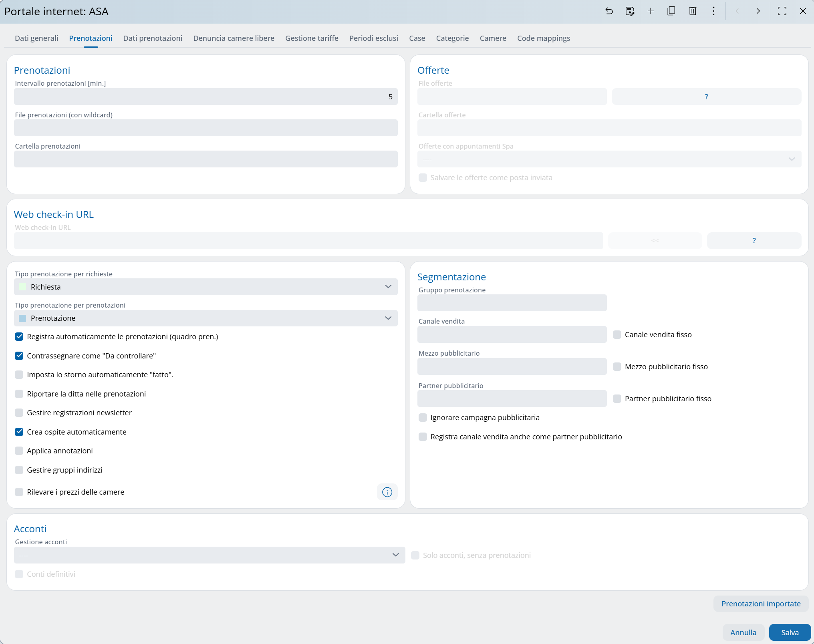This screenshot has width=814, height=644.
Task: Click the undo arrow icon in header
Action: click(609, 11)
